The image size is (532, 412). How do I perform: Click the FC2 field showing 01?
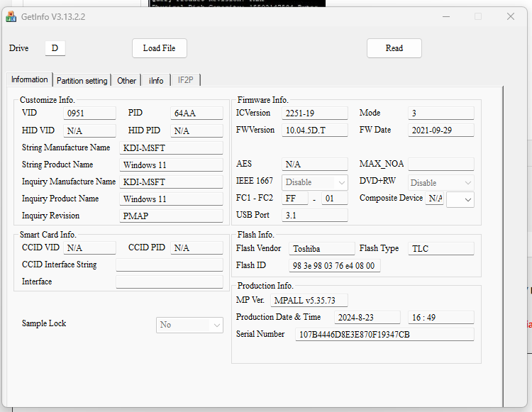pyautogui.click(x=335, y=199)
